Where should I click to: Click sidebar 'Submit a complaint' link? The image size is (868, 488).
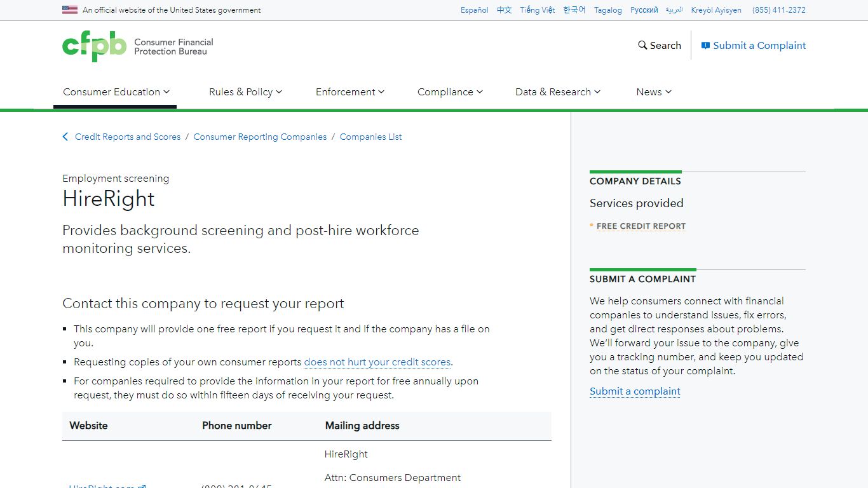point(635,391)
